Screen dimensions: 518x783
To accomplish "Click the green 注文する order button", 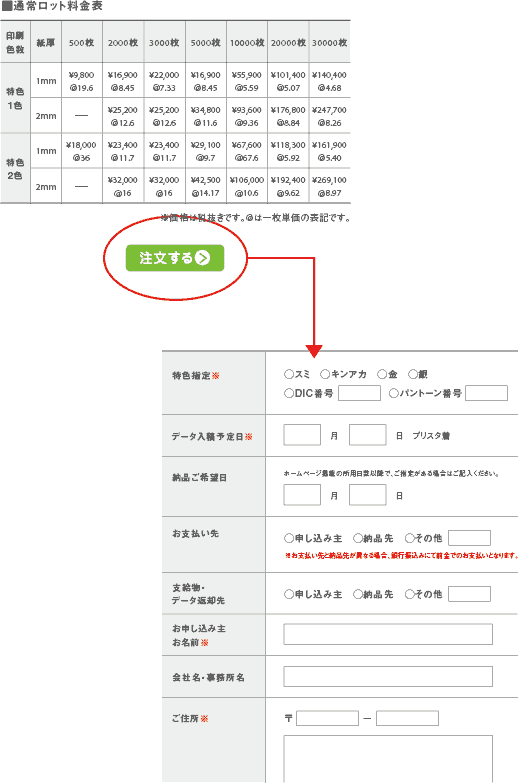I will point(175,258).
